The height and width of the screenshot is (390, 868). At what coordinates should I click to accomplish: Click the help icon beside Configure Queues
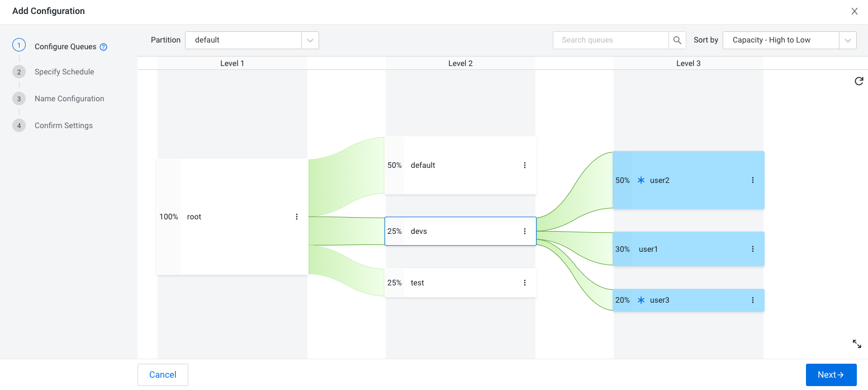tap(103, 47)
